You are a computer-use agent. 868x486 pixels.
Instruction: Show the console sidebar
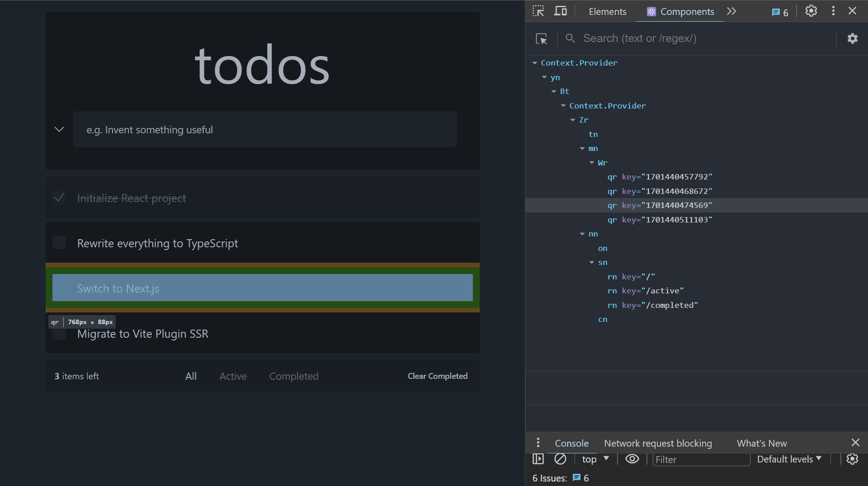pos(538,459)
